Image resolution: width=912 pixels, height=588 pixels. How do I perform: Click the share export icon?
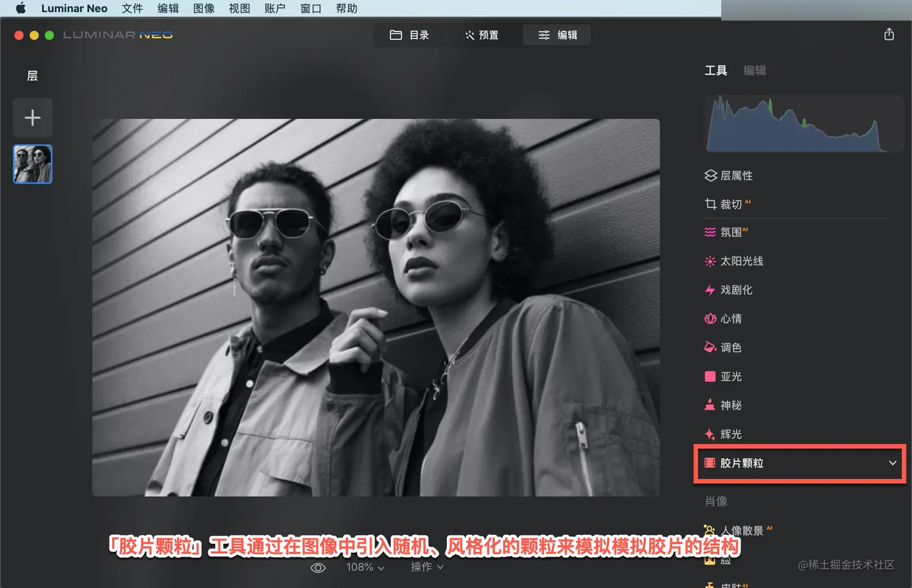889,34
